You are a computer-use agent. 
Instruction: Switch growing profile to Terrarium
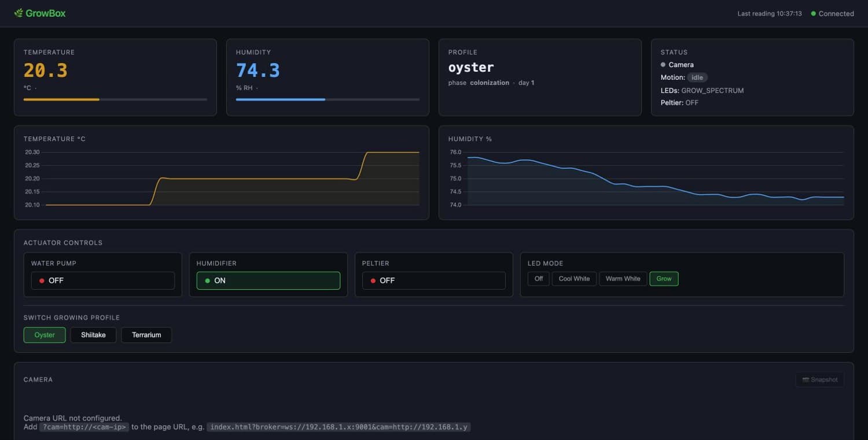[x=146, y=335]
